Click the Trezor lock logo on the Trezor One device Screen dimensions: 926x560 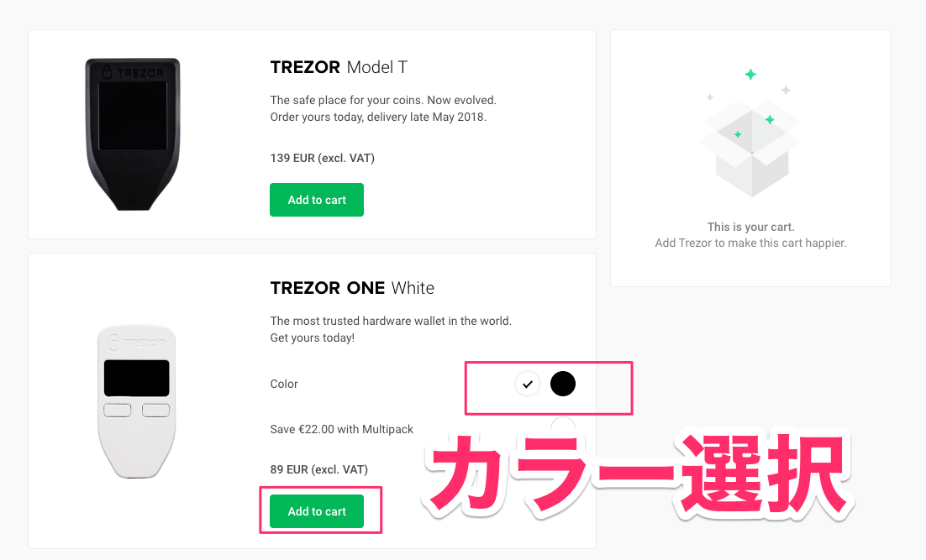115,342
